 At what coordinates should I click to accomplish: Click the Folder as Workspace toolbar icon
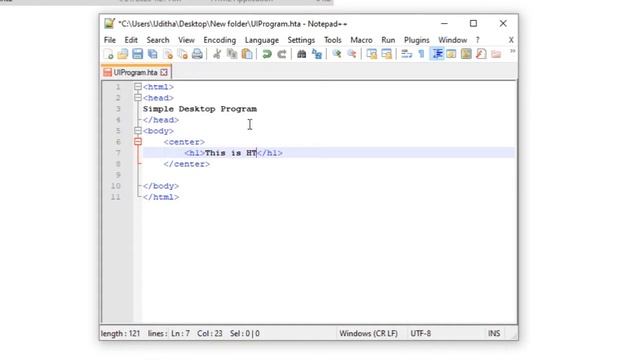pos(496,54)
